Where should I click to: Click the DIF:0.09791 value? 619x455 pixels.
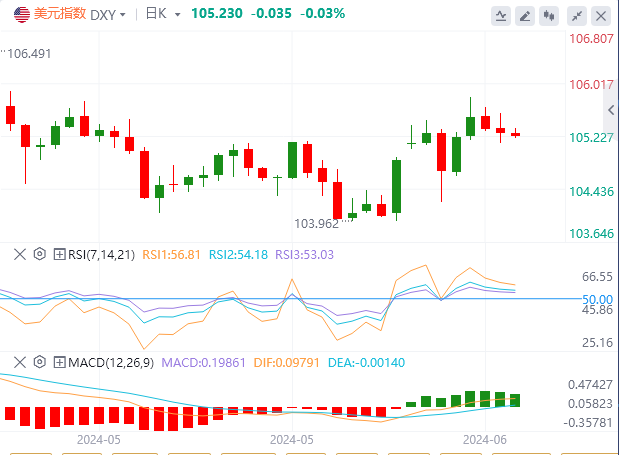(286, 362)
